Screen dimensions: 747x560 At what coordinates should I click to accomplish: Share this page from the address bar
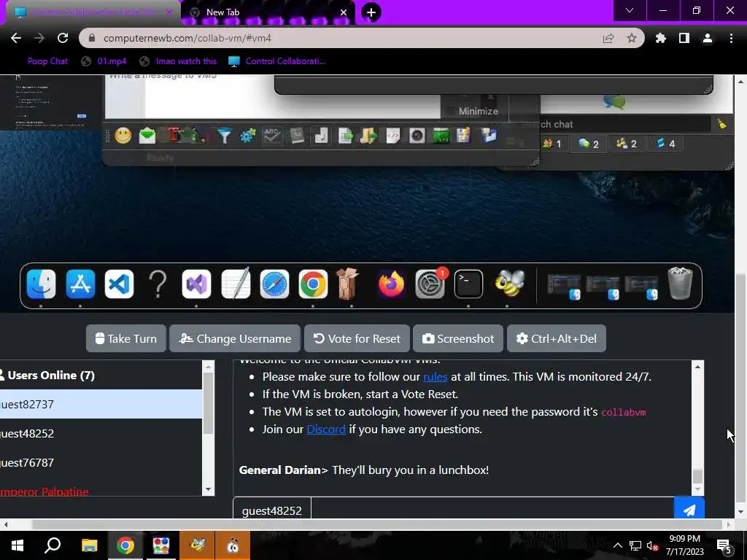pos(608,38)
